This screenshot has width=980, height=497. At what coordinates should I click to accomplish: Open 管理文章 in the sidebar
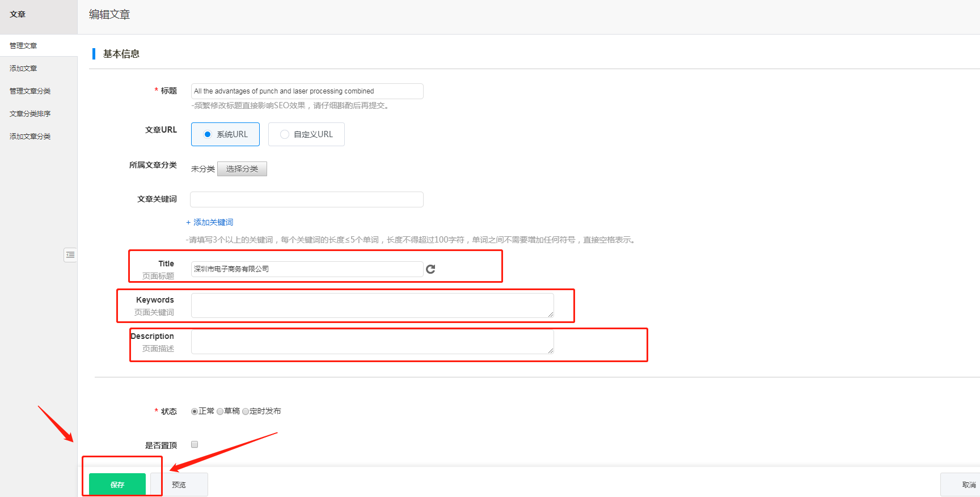coord(23,45)
